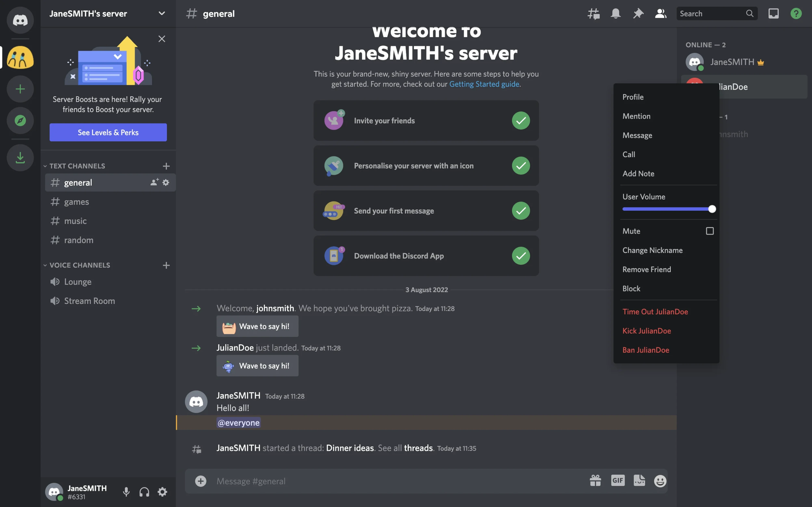Select Change Nickname menu item
Screen dimensions: 812x507
[666, 250]
